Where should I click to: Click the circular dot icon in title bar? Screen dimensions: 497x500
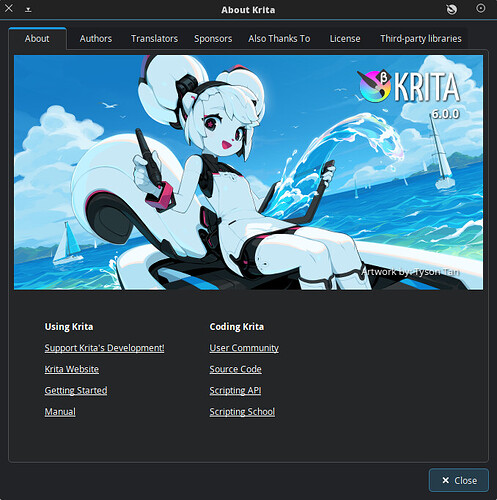[480, 8]
